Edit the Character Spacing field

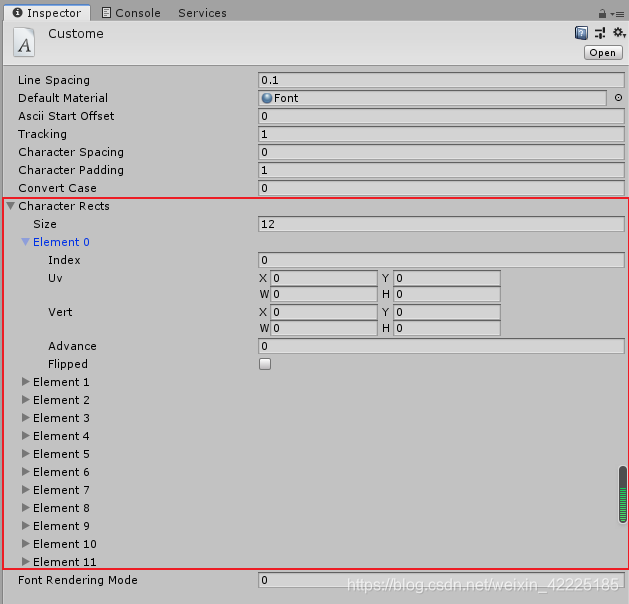tap(441, 152)
